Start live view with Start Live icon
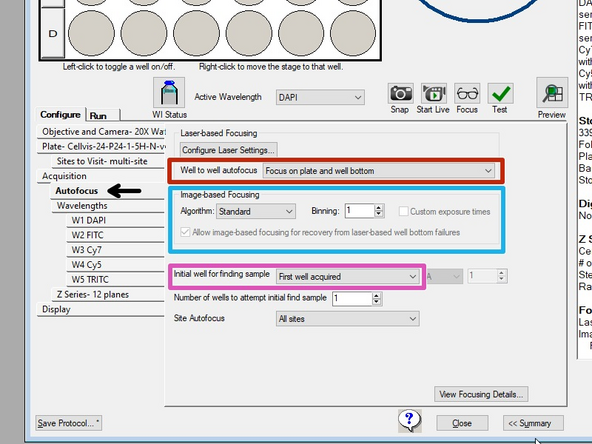Image resolution: width=592 pixels, height=444 pixels. pos(434,93)
